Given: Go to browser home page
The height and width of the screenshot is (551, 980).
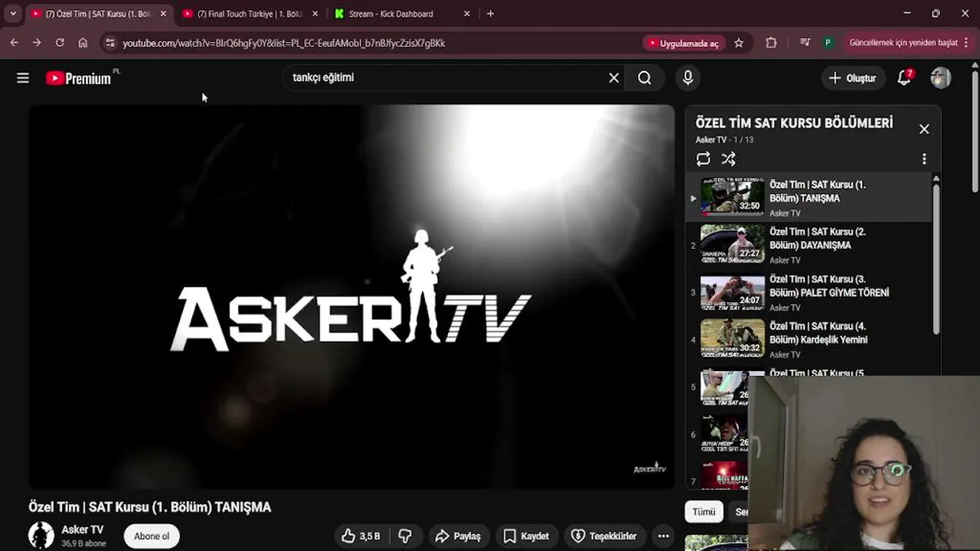Looking at the screenshot, I should [83, 43].
